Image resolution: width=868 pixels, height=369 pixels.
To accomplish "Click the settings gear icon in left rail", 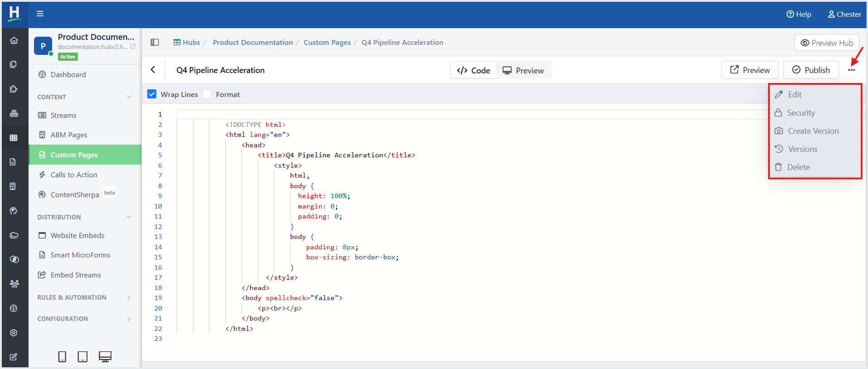I will tap(14, 333).
